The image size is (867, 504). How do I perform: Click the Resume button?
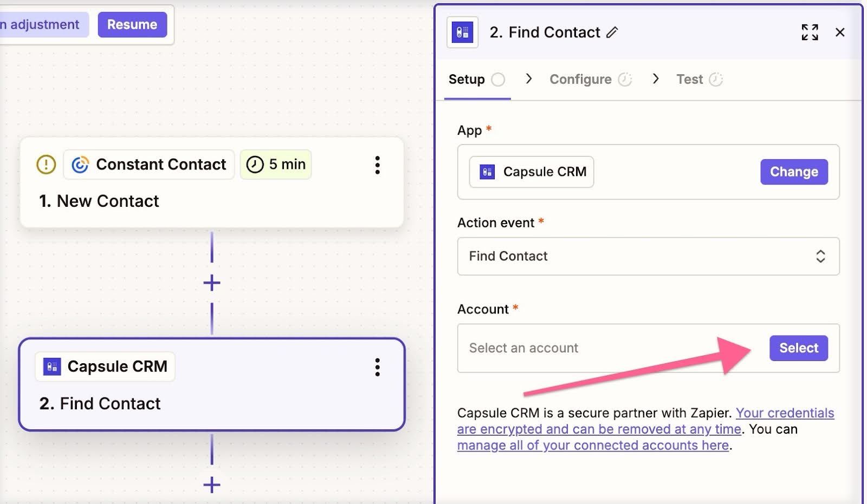click(132, 25)
